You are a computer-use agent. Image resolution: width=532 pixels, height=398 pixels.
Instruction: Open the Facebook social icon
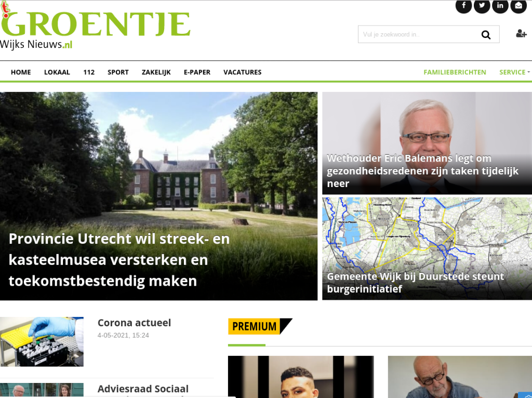463,5
